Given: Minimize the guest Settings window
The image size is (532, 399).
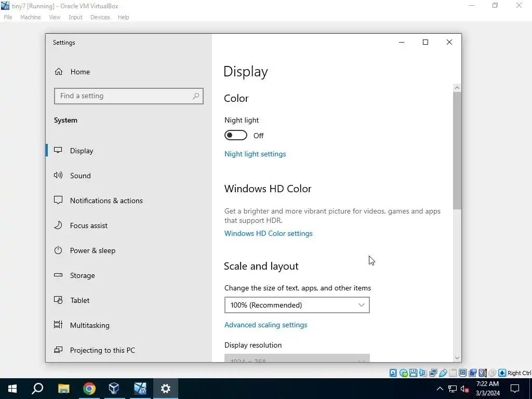Looking at the screenshot, I should [402, 42].
